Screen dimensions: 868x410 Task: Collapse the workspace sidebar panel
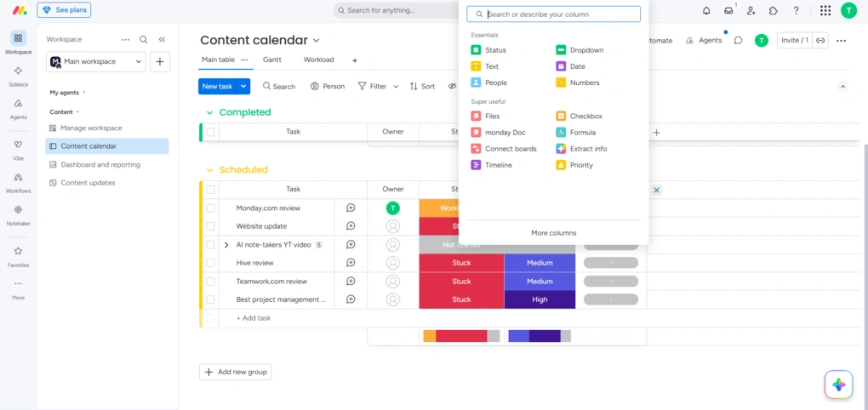pyautogui.click(x=162, y=39)
